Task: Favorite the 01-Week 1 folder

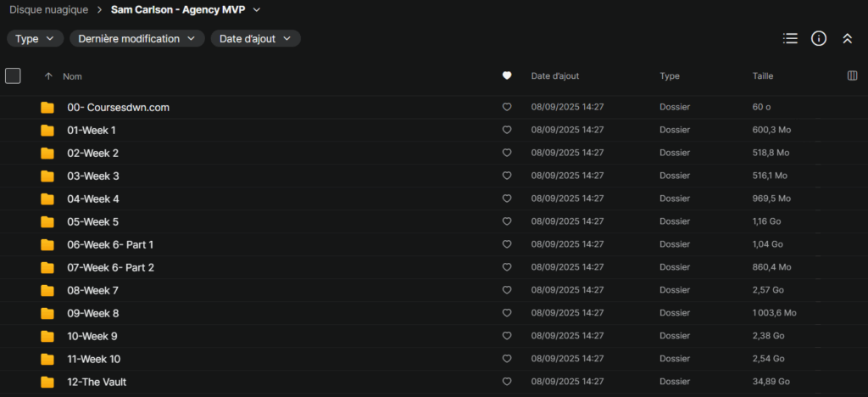Action: [x=507, y=131]
